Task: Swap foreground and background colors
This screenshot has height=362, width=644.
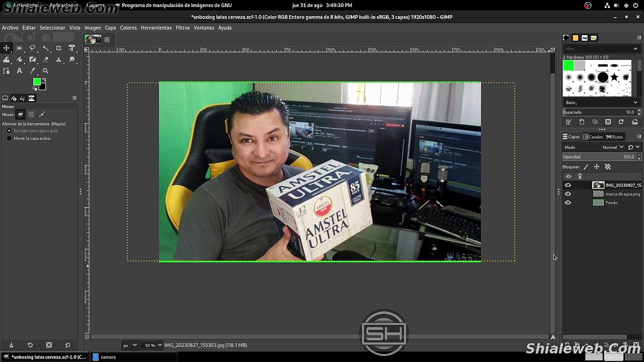Action: [44, 79]
